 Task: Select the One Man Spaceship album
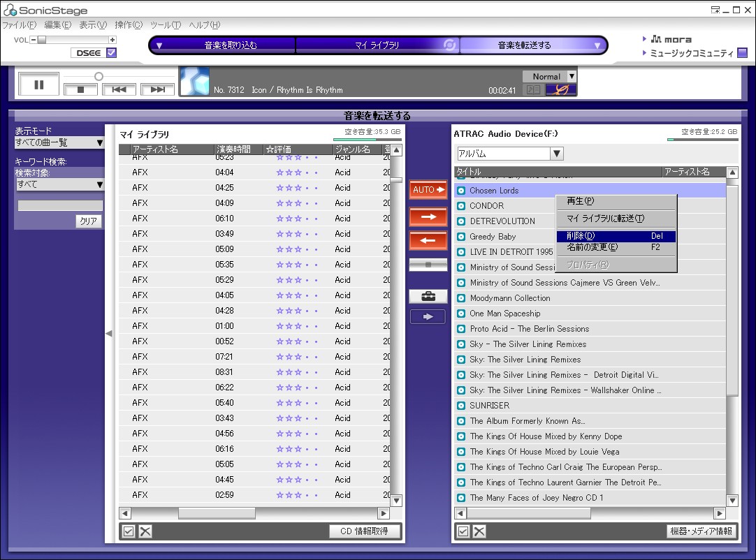[x=590, y=314]
